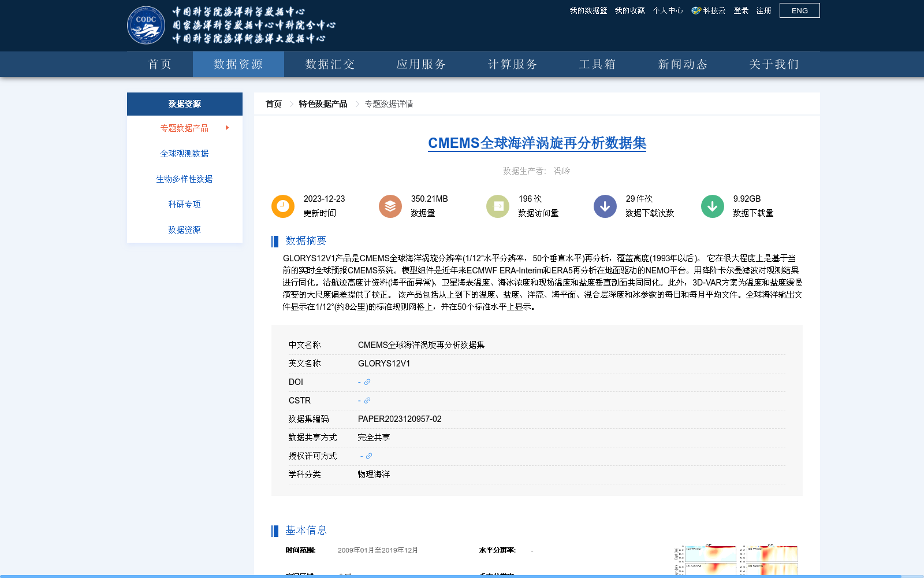924x578 pixels.
Task: Click the 196 次 visits value
Action: 530,199
